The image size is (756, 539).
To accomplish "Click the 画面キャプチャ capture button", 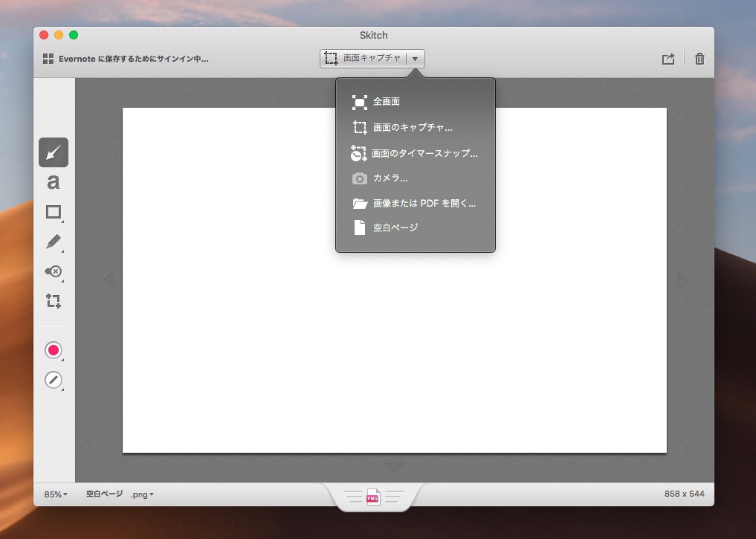I will 364,59.
